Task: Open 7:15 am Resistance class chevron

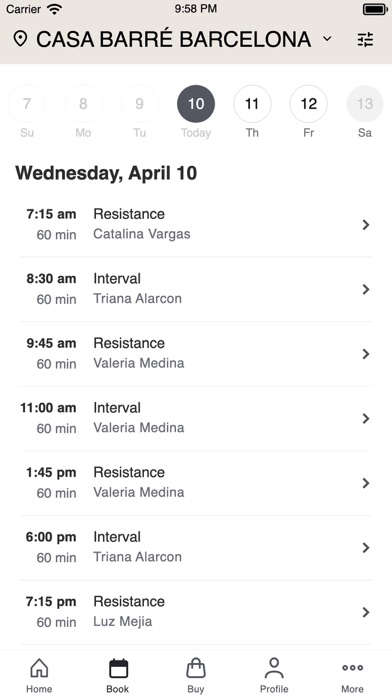Action: pos(366,225)
